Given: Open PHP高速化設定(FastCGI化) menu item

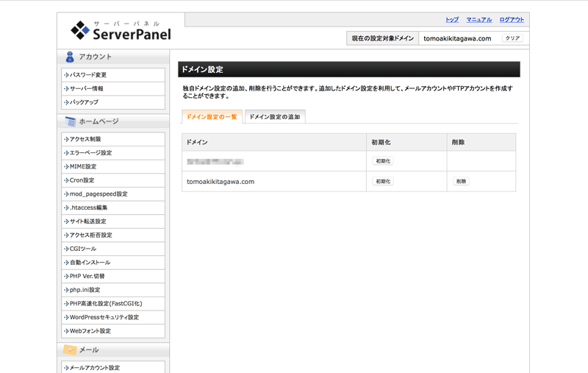Looking at the screenshot, I should click(x=113, y=303).
